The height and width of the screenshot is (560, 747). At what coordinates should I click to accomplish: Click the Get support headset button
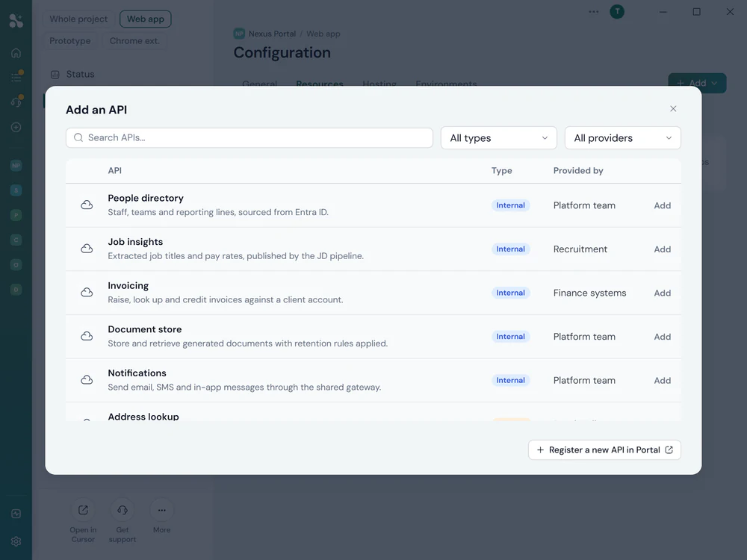click(x=123, y=510)
